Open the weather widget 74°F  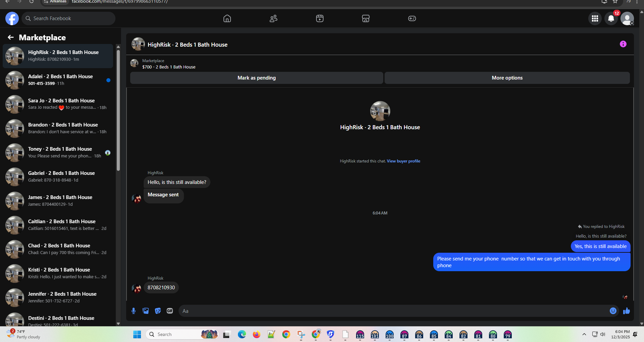pos(23,334)
